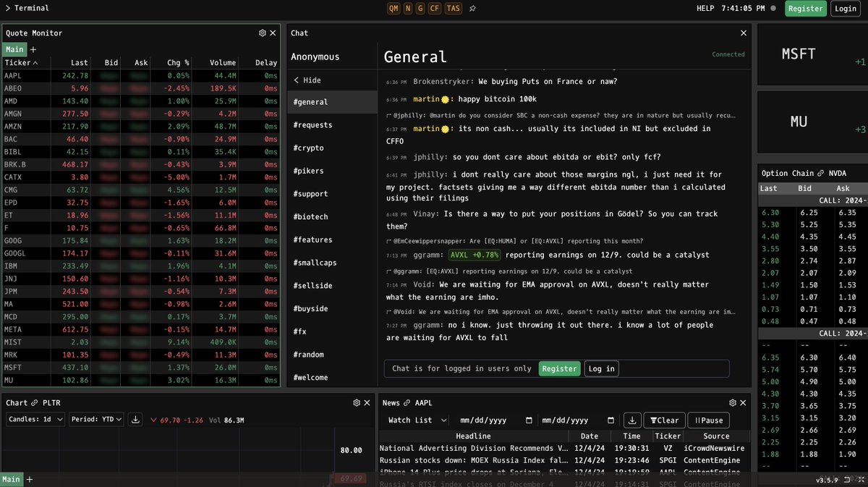868x487 pixels.
Task: Click the MU tile on the right
Action: pyautogui.click(x=812, y=122)
